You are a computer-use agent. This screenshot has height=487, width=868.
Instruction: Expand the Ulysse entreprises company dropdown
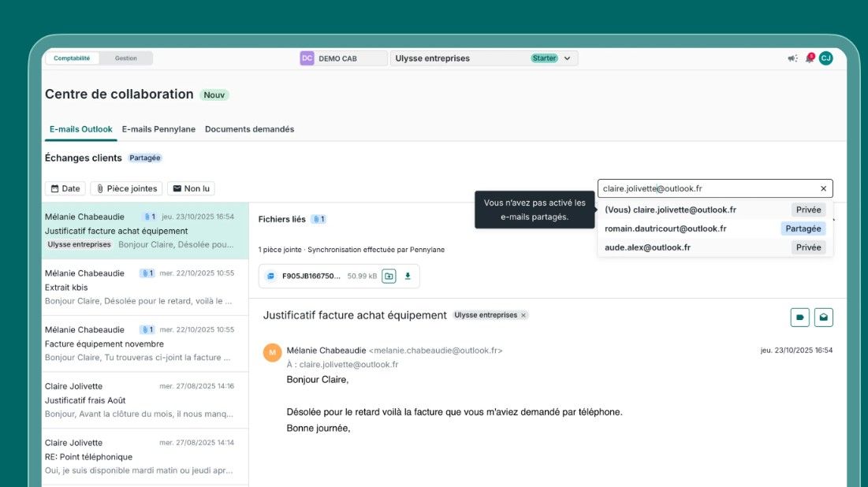(x=567, y=58)
